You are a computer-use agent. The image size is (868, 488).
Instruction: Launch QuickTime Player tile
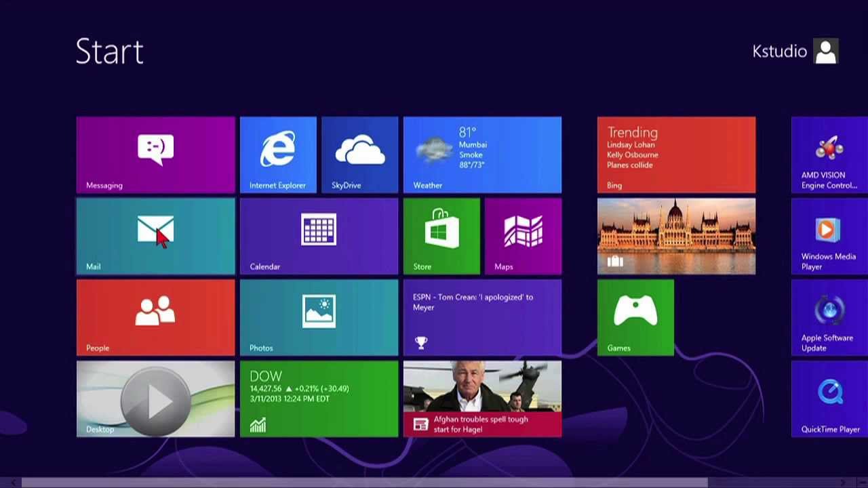tap(829, 399)
